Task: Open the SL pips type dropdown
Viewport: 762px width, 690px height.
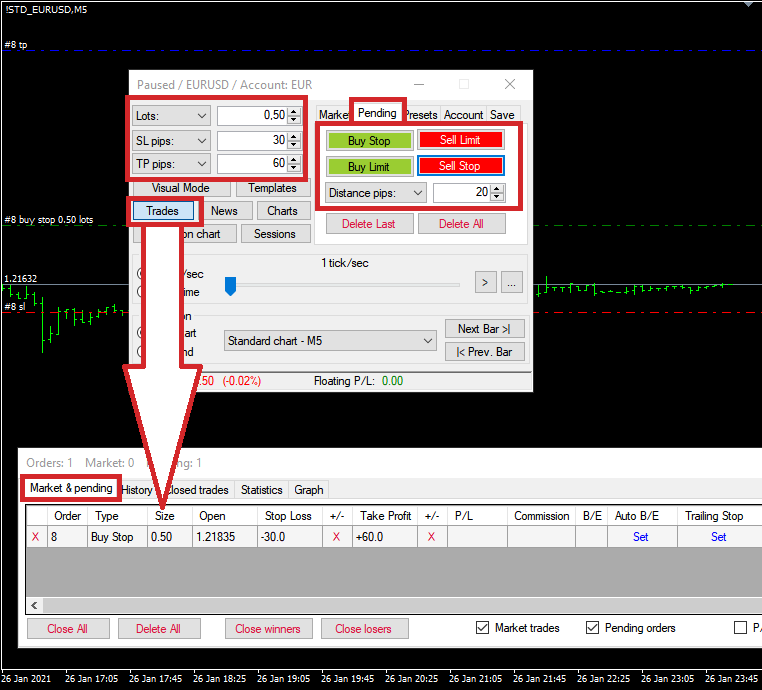Action: (x=171, y=141)
